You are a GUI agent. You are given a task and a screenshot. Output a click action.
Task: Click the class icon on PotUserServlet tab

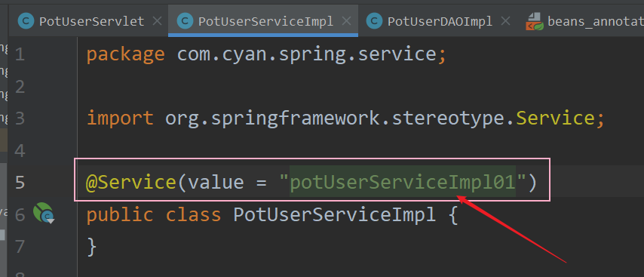(26, 21)
